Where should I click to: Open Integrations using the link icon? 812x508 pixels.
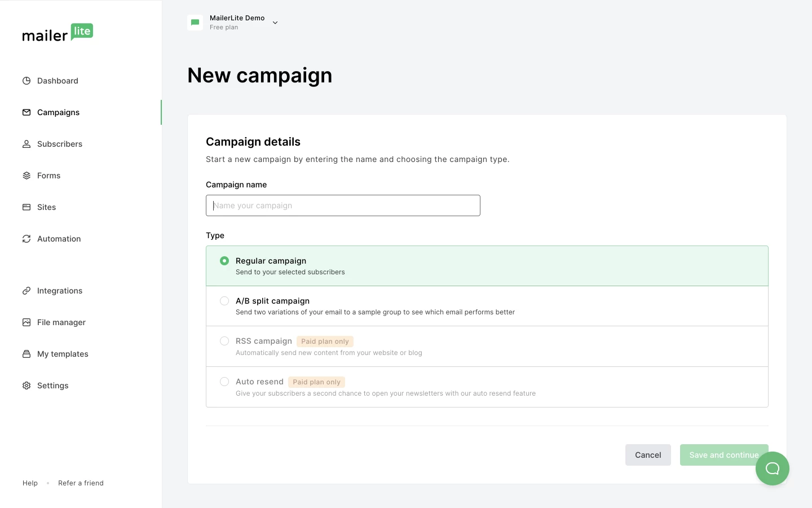pos(27,291)
